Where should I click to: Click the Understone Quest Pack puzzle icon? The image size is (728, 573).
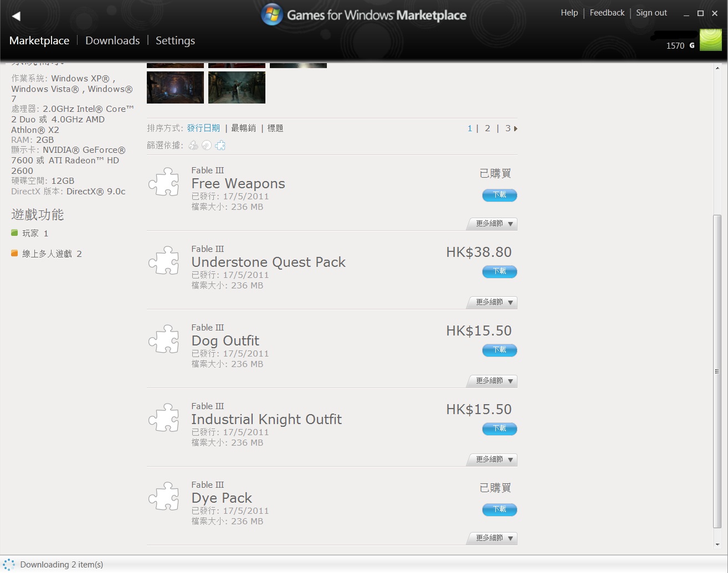pyautogui.click(x=164, y=261)
